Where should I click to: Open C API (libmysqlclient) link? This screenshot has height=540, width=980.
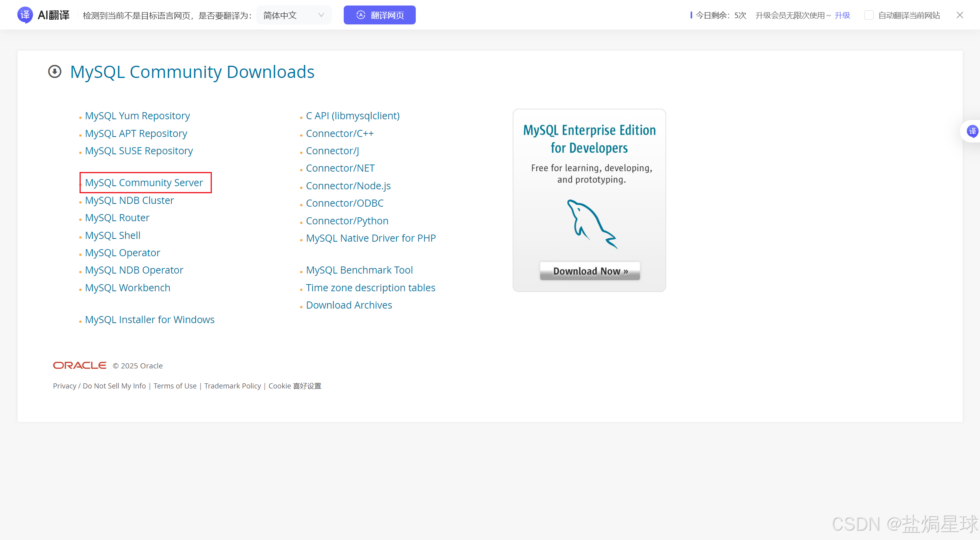coord(353,116)
